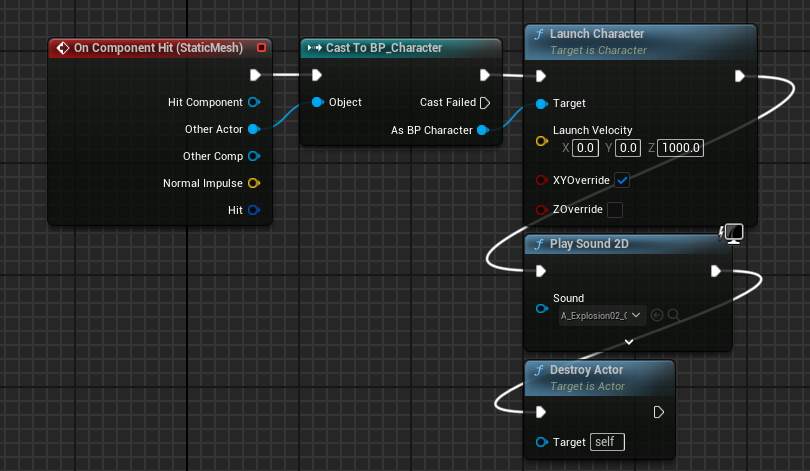The width and height of the screenshot is (810, 471).
Task: Select the Launch Character node header
Action: click(641, 42)
